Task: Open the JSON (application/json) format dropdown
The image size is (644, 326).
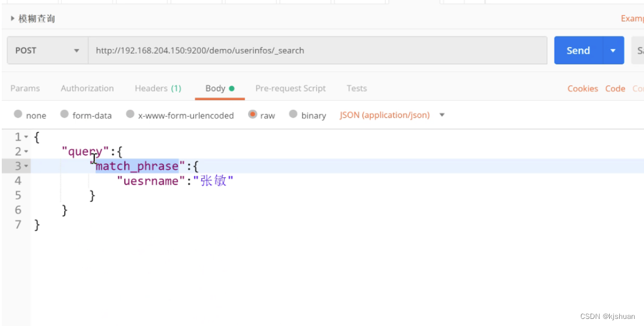Action: click(x=392, y=115)
